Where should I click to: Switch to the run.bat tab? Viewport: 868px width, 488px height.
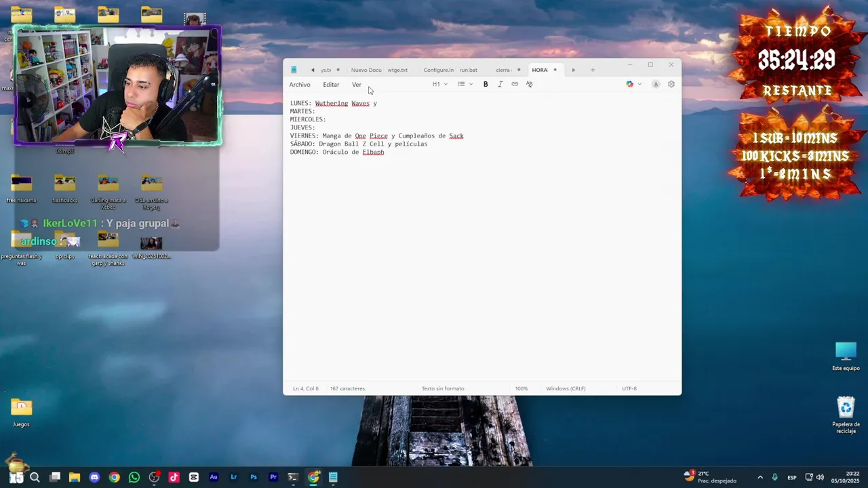[x=469, y=70]
